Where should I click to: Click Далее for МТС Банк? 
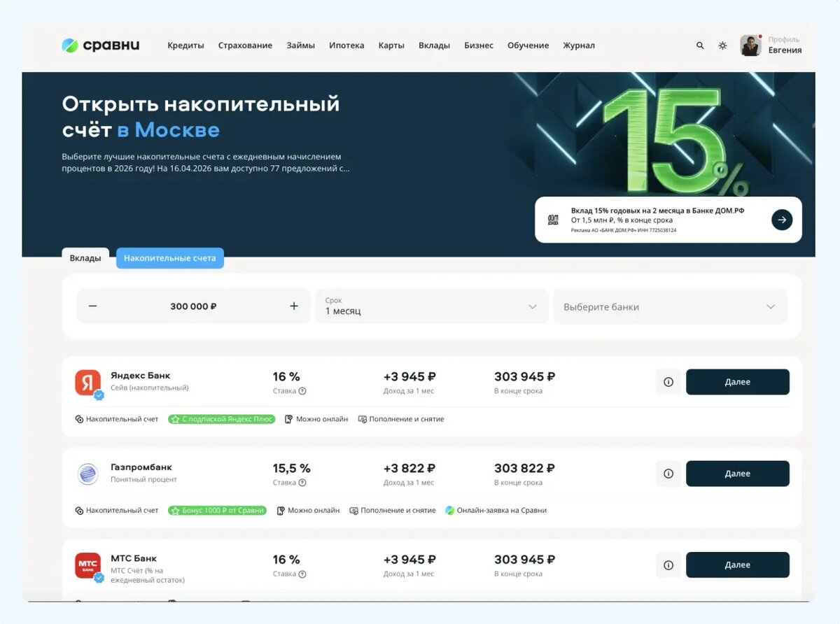[x=738, y=565]
